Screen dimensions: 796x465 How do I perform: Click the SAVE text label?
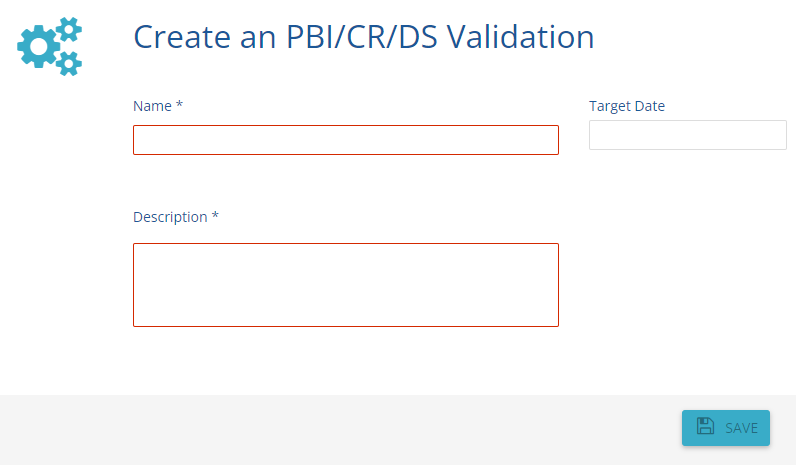[741, 428]
